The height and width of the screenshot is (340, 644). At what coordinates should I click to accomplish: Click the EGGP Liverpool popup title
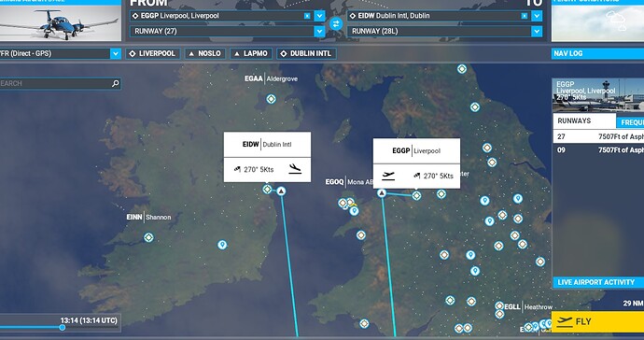click(x=416, y=151)
